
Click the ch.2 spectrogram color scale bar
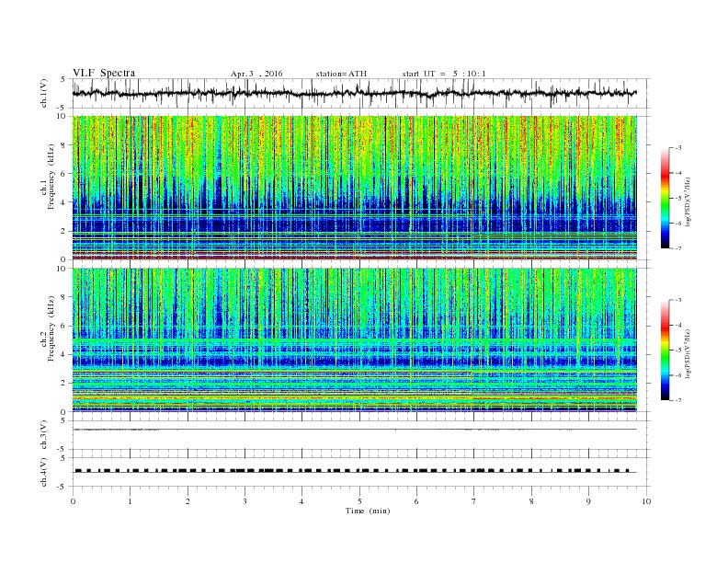(x=665, y=350)
